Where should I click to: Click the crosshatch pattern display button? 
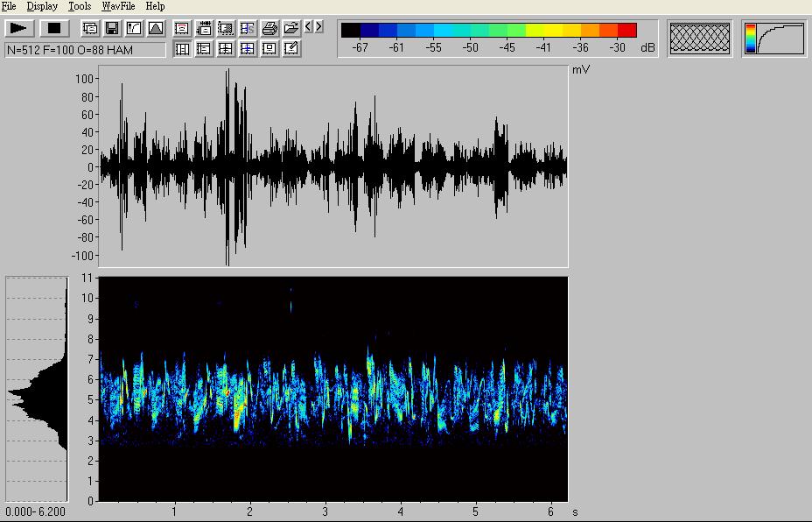click(x=699, y=39)
